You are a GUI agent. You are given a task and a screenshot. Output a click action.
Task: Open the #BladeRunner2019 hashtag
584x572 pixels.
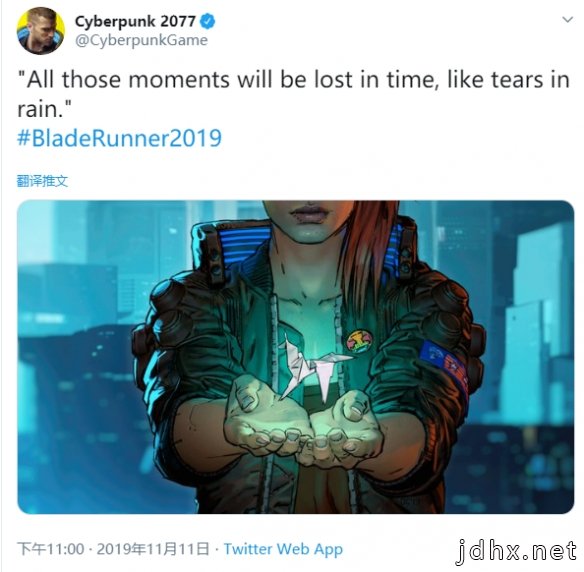pyautogui.click(x=120, y=138)
